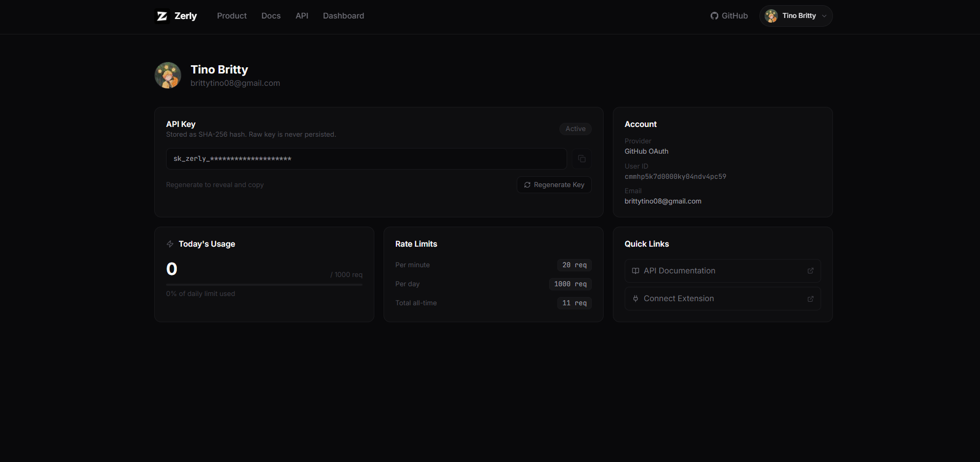This screenshot has height=462, width=980.
Task: Copy the API key with copy icon
Action: point(582,159)
